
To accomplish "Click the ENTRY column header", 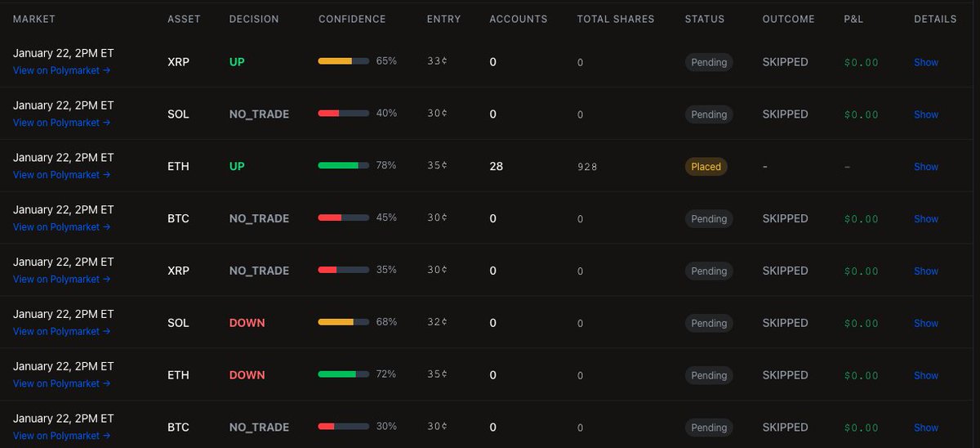I will (x=443, y=19).
